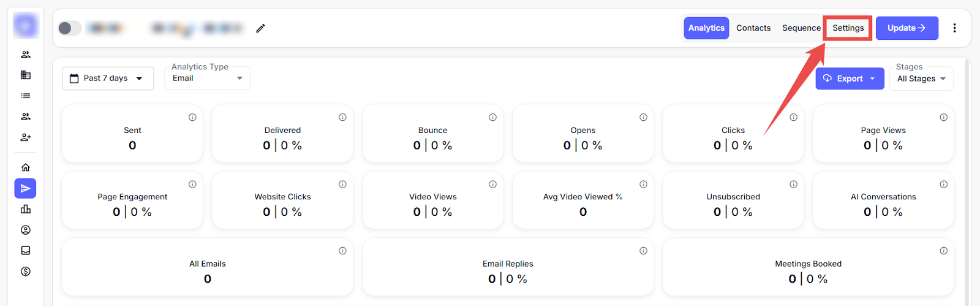Toggle the campaign active switch
Image resolution: width=980 pixels, height=306 pixels.
69,28
